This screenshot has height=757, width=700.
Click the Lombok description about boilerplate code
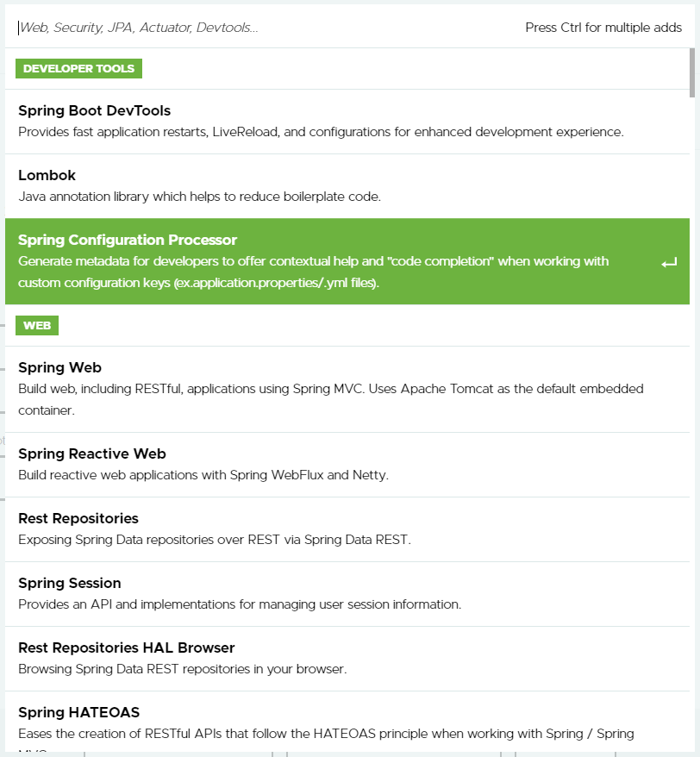coord(199,197)
